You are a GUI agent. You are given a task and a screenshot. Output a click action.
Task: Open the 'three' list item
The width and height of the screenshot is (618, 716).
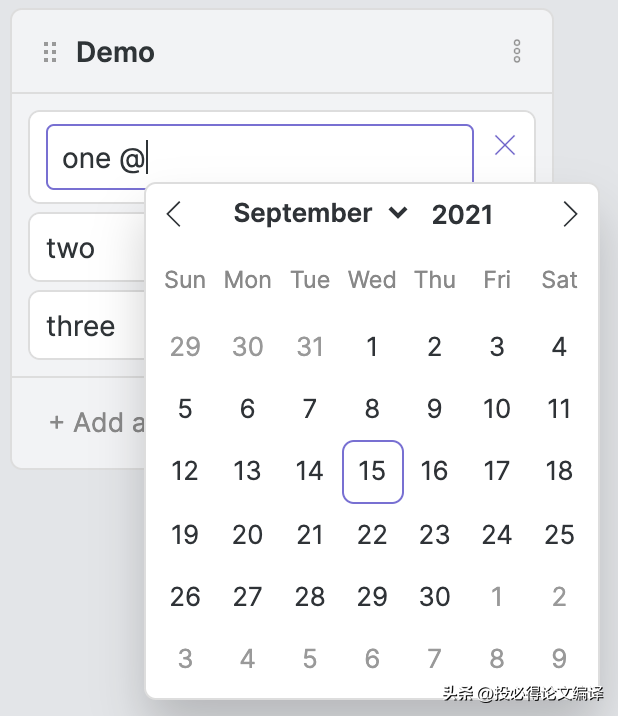(88, 326)
